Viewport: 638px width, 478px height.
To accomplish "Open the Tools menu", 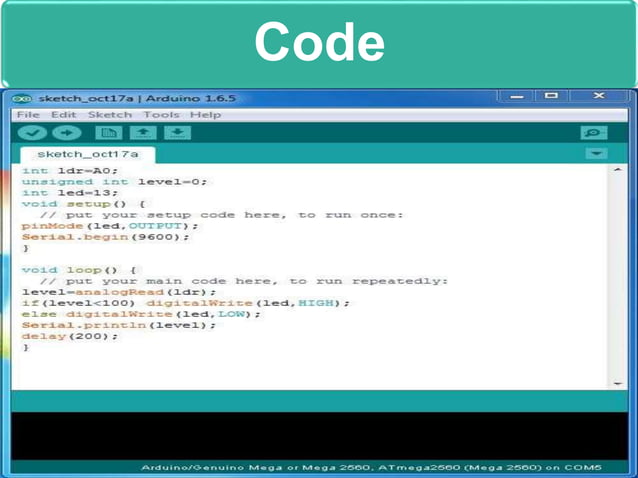I will [x=161, y=115].
